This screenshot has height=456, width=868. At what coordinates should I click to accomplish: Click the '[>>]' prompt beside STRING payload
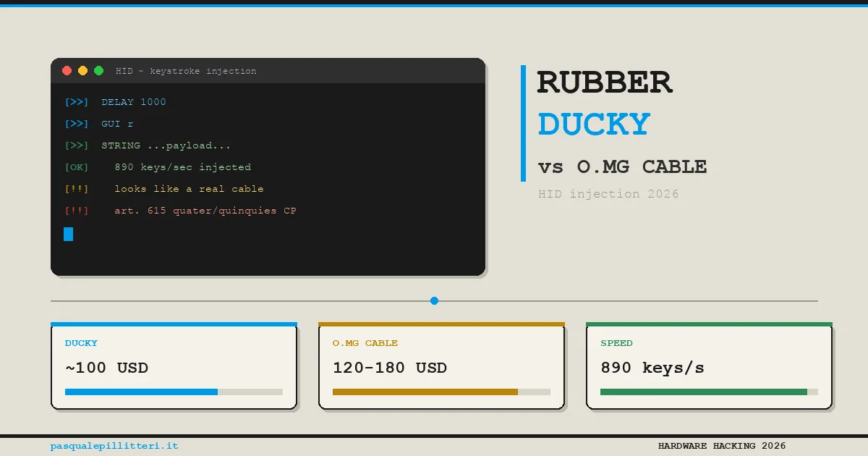77,145
